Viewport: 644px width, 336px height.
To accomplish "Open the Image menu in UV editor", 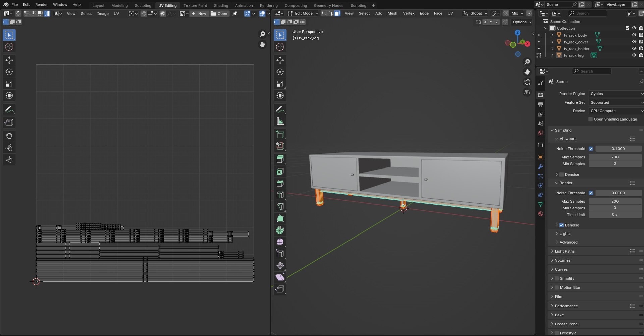I will [103, 14].
